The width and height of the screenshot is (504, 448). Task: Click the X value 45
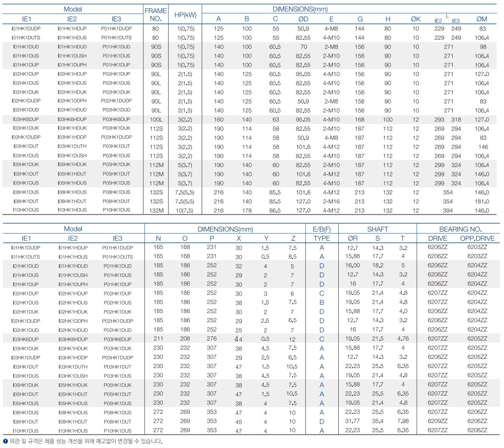[238, 422]
